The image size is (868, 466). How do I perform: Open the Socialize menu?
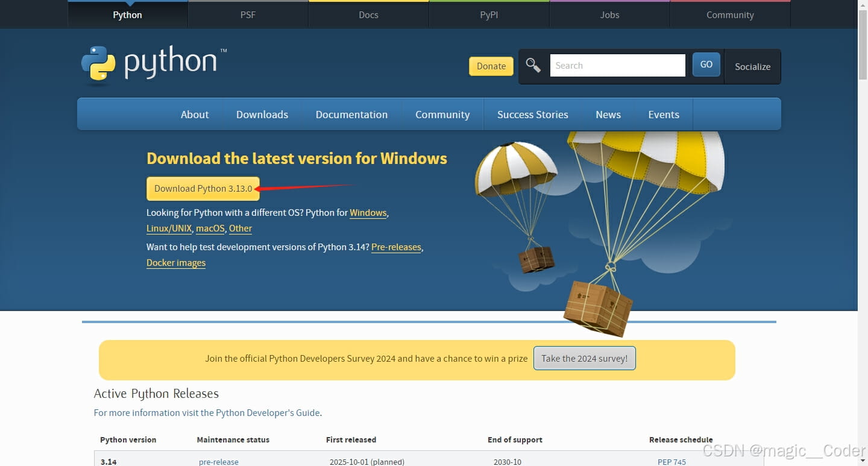click(x=752, y=66)
